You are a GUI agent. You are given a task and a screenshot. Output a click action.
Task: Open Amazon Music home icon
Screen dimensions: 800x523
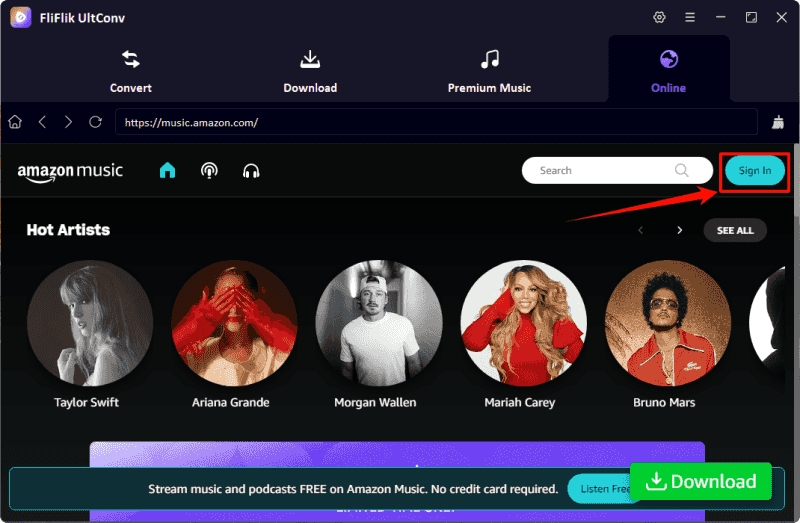pyautogui.click(x=167, y=171)
